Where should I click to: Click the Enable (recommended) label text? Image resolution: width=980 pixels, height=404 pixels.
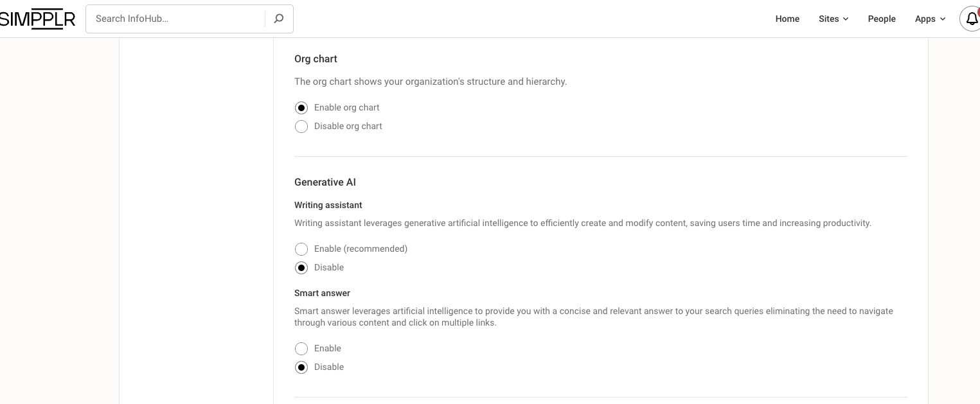[361, 249]
